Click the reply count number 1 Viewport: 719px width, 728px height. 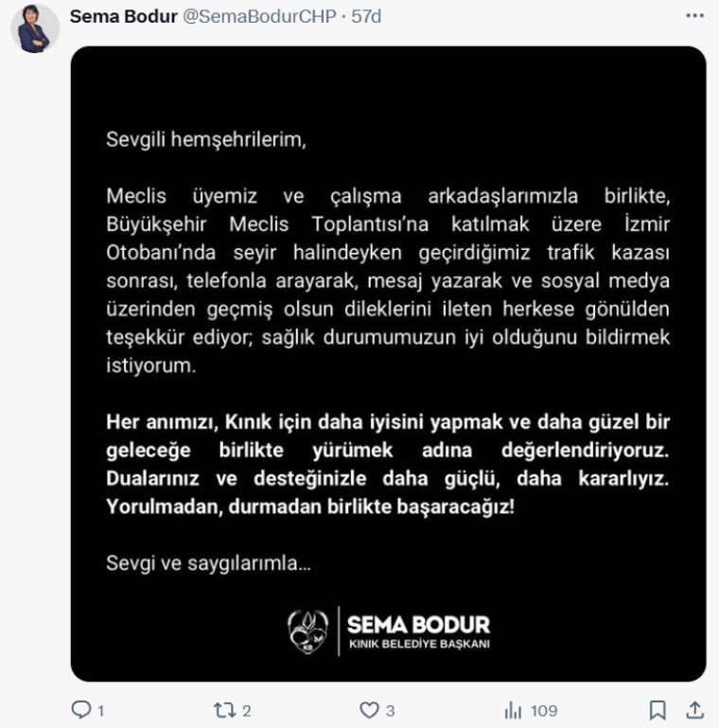(100, 711)
